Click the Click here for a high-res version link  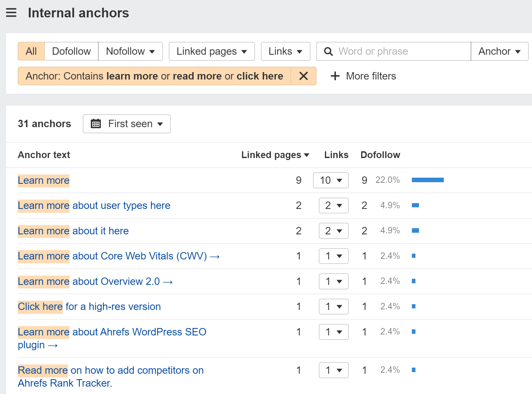tap(89, 306)
